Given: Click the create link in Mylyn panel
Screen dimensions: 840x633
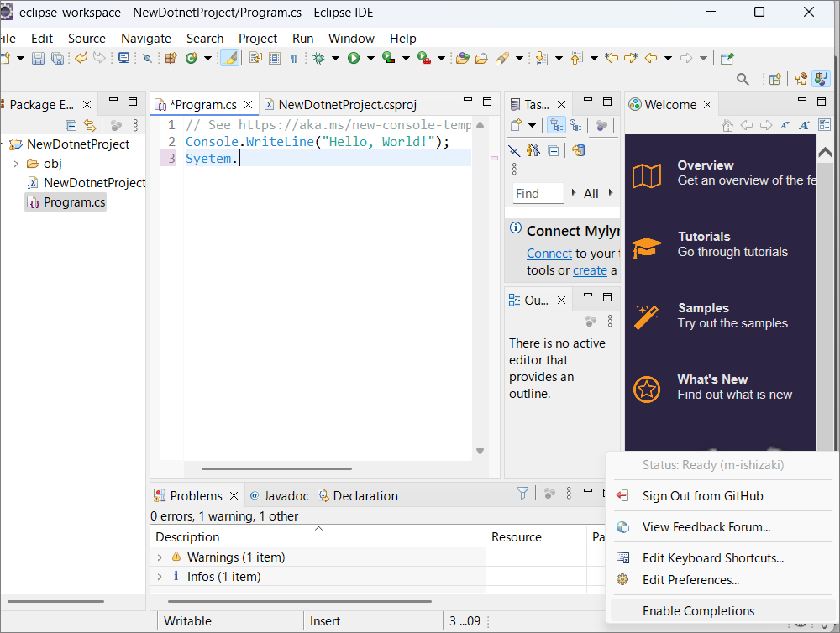Looking at the screenshot, I should click(590, 270).
